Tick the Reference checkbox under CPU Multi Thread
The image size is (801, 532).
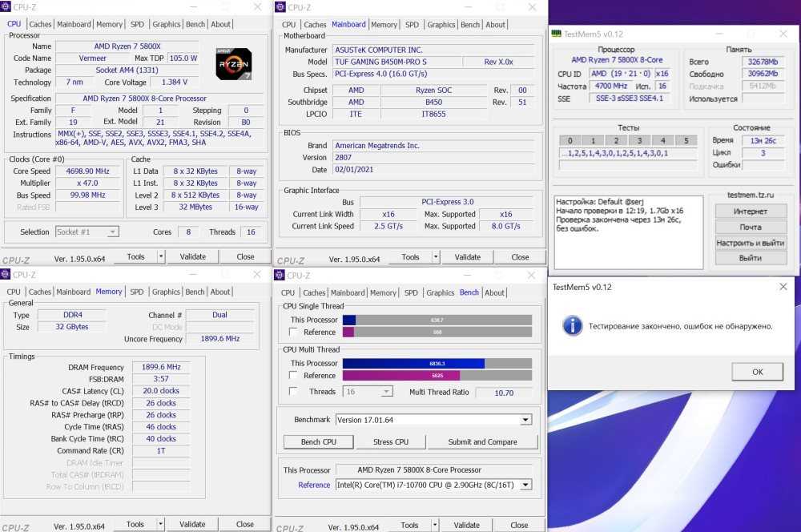pos(293,375)
